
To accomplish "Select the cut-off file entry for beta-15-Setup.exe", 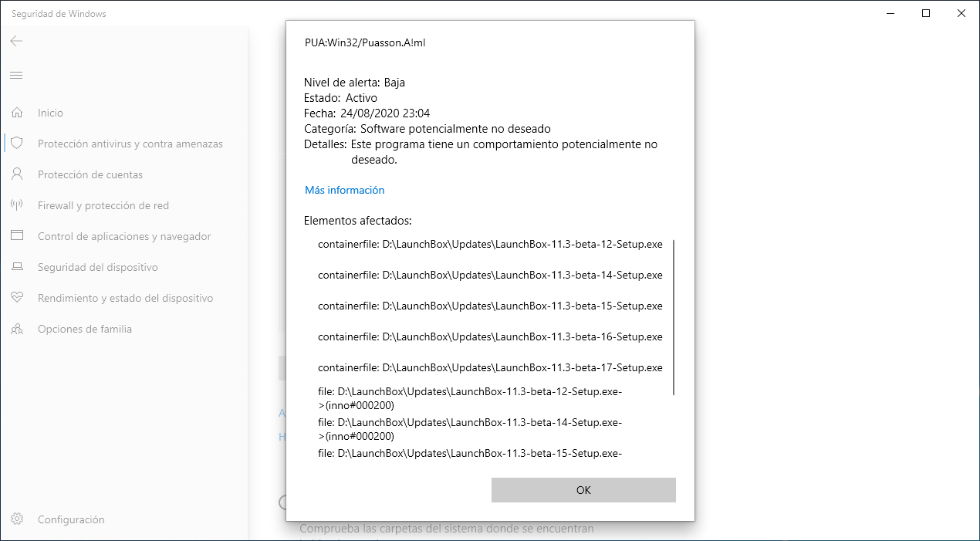I will tap(470, 454).
